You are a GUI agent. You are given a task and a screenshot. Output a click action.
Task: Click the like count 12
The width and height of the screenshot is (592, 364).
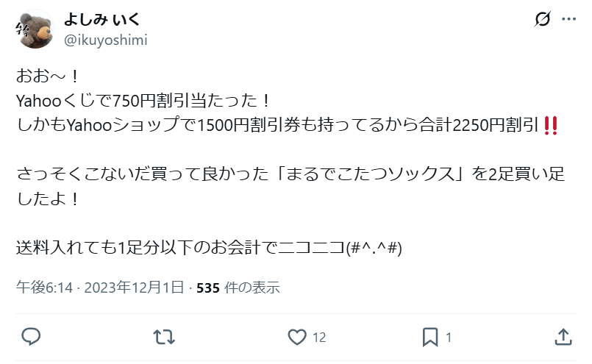319,338
